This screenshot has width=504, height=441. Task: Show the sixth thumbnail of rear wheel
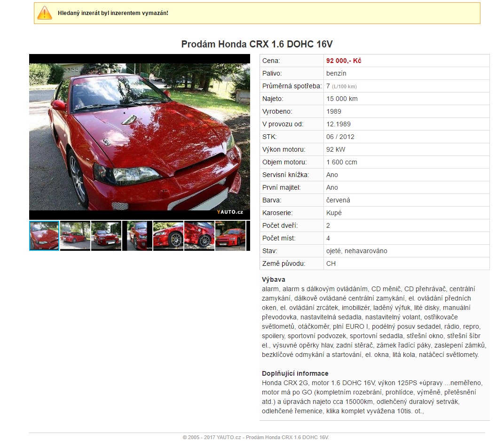coord(199,236)
